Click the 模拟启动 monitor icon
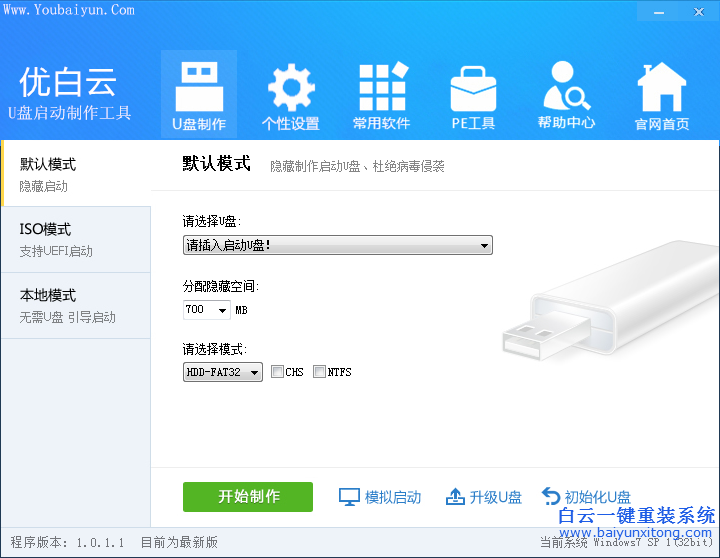 pos(349,497)
